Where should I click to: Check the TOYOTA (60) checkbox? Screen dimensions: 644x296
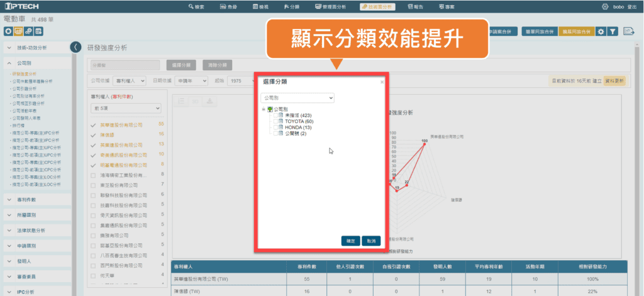tap(275, 121)
